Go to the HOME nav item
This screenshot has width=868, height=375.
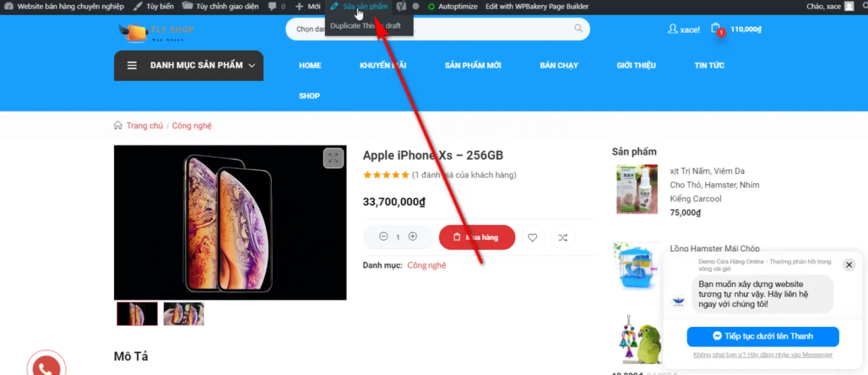(x=310, y=66)
